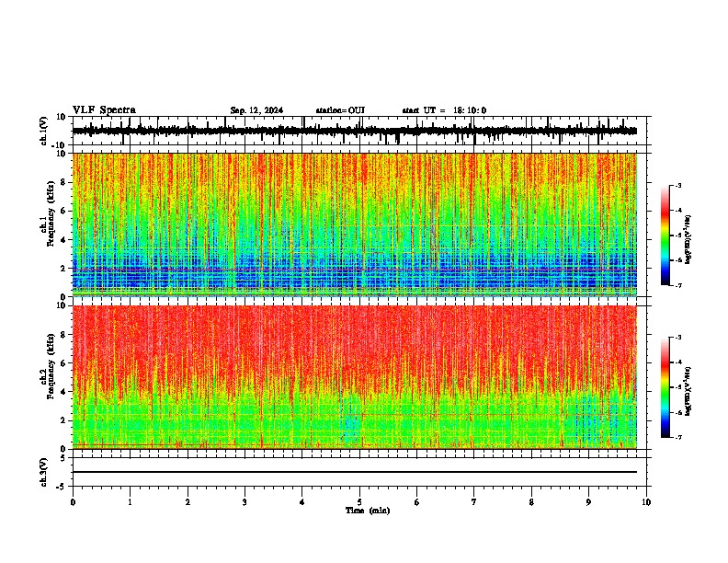The height and width of the screenshot is (563, 728).
Task: Click the time axis tick label '1'
Action: pyautogui.click(x=130, y=502)
